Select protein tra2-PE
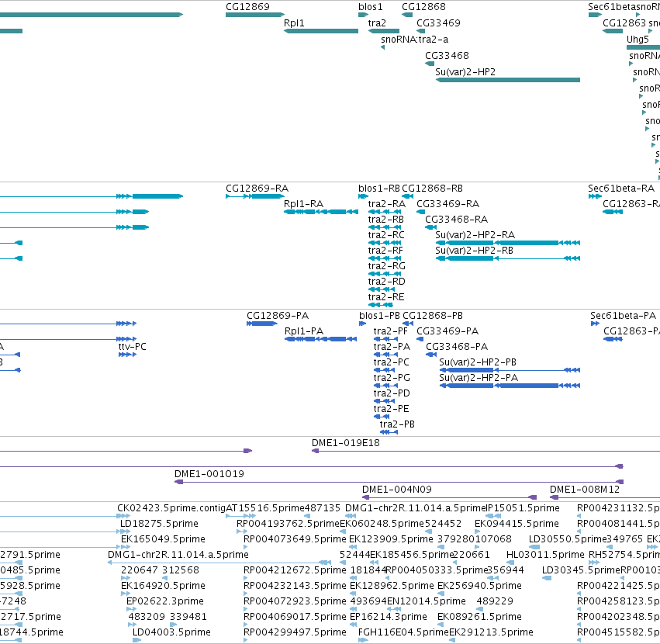The height and width of the screenshot is (644, 660). pyautogui.click(x=391, y=409)
